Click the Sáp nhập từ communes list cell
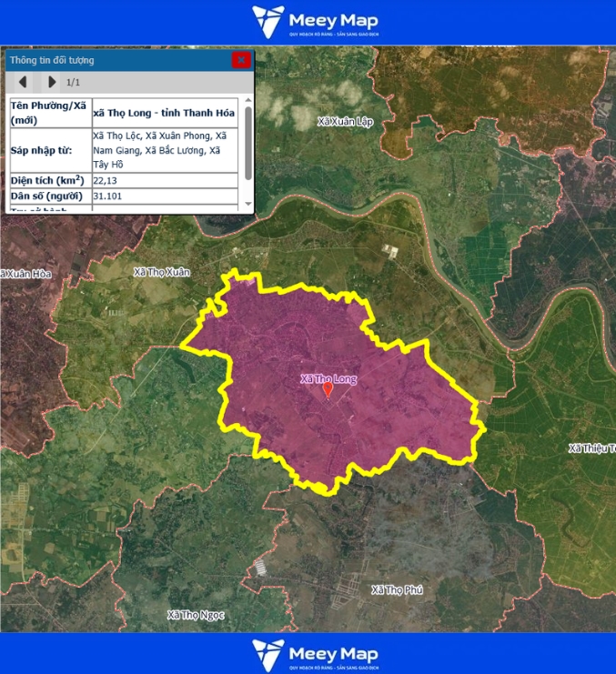This screenshot has height=674, width=616. point(164,150)
